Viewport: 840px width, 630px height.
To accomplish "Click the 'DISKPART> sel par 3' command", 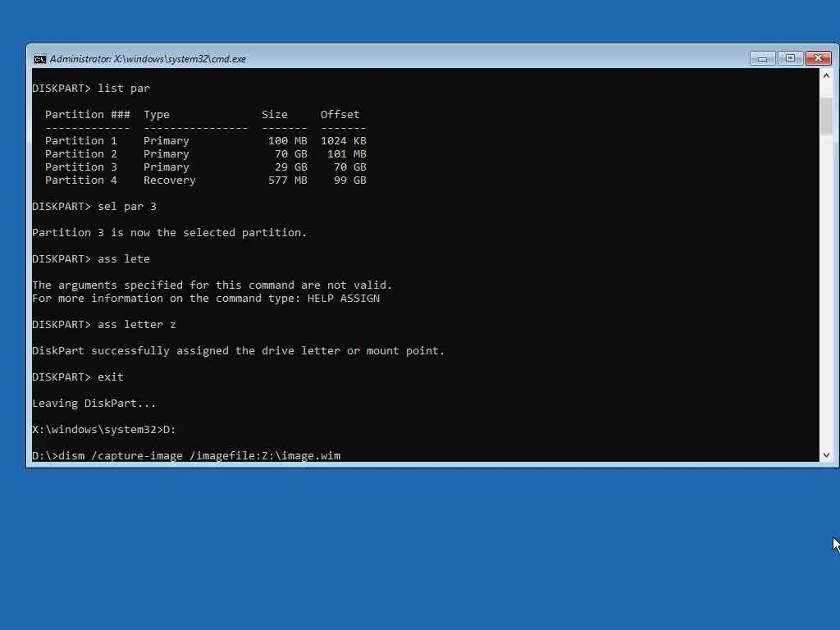I will [x=94, y=206].
